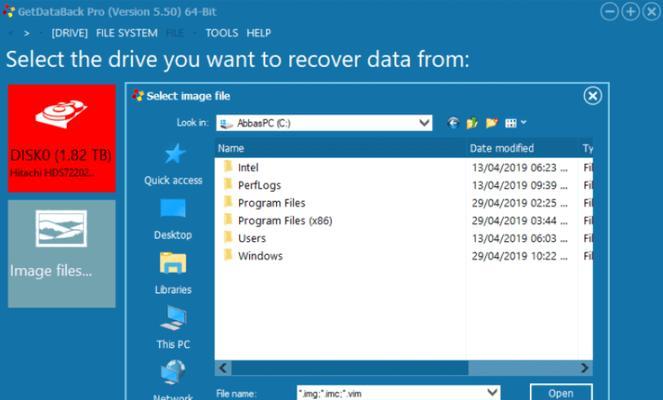Open the DRIVE menu
The width and height of the screenshot is (663, 400).
69,33
